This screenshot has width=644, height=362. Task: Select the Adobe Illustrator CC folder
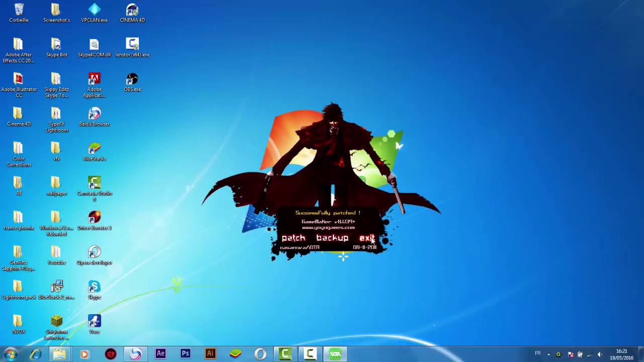point(19,85)
